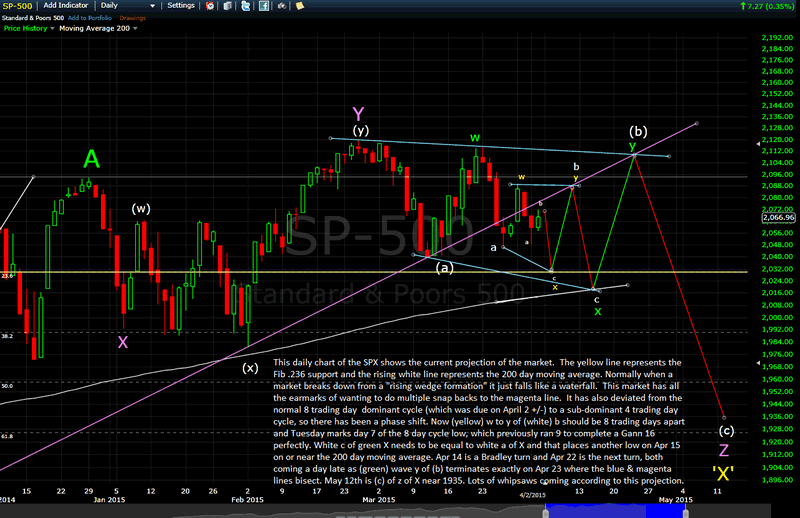Screen dimensions: 800x518
Task: Click the grey navigator area before the range
Action: click(x=270, y=511)
